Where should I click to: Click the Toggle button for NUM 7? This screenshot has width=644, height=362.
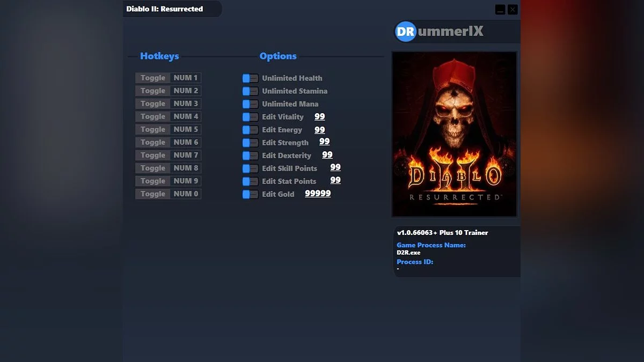coord(153,155)
